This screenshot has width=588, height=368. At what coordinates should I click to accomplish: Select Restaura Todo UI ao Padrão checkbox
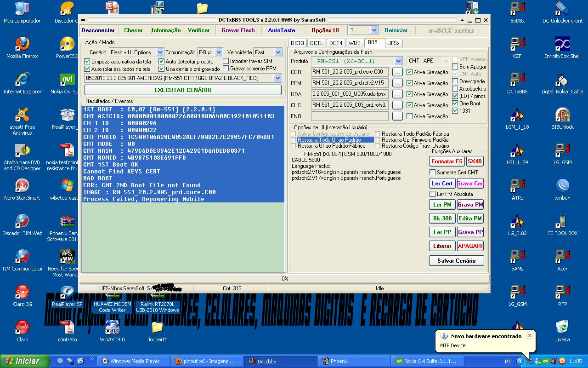point(294,140)
